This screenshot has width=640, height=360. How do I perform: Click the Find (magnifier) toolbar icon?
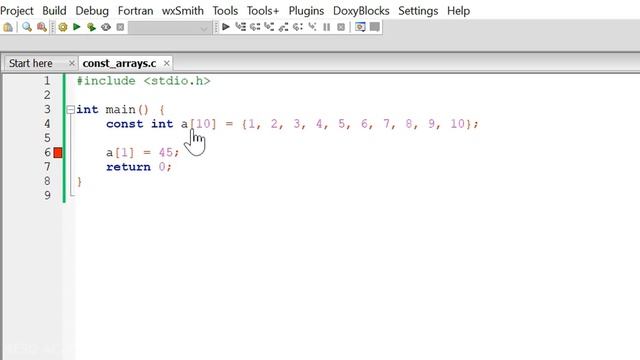[27, 27]
